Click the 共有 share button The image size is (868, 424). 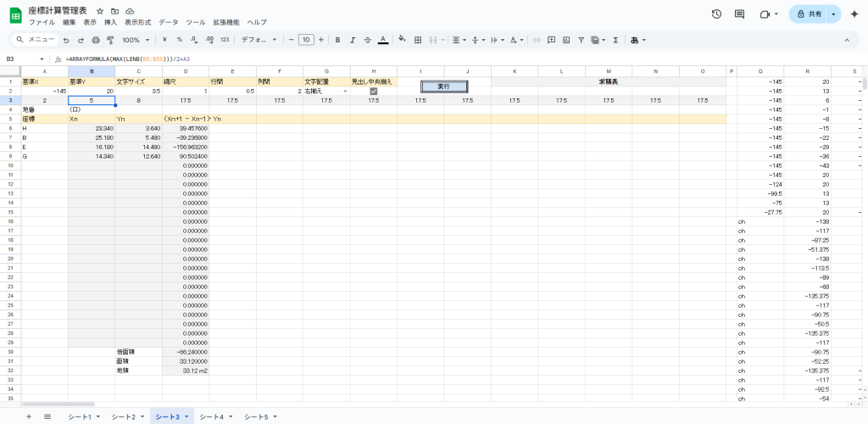(808, 14)
